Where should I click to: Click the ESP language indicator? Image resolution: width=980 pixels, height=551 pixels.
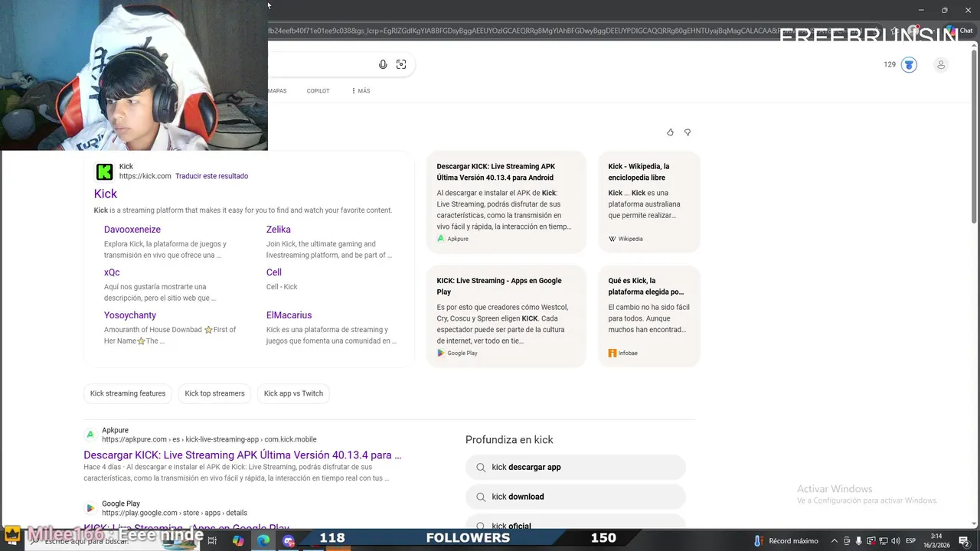pyautogui.click(x=910, y=541)
